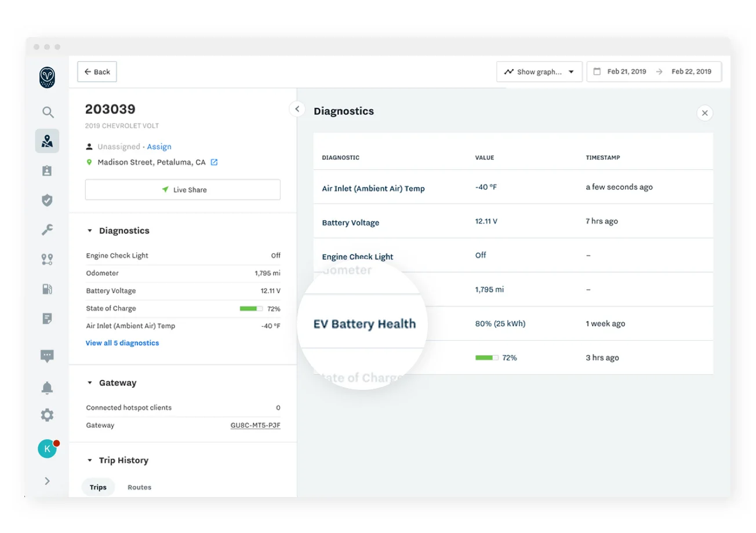Viewport: 756px width, 533px height.
Task: Open the route waypoints sidebar icon
Action: (x=47, y=260)
